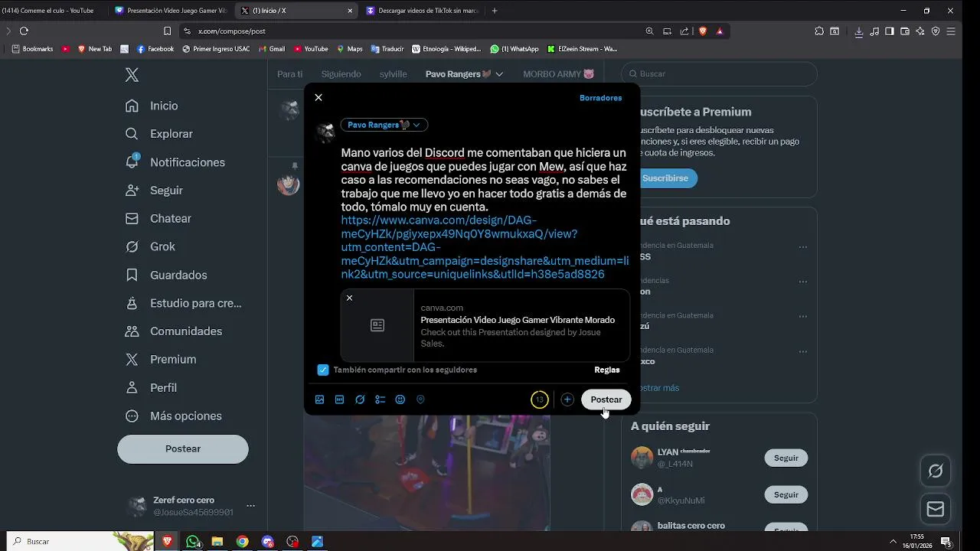Viewport: 980px width, 551px height.
Task: Open account menu dots next to Zeref cero cero
Action: click(x=250, y=506)
